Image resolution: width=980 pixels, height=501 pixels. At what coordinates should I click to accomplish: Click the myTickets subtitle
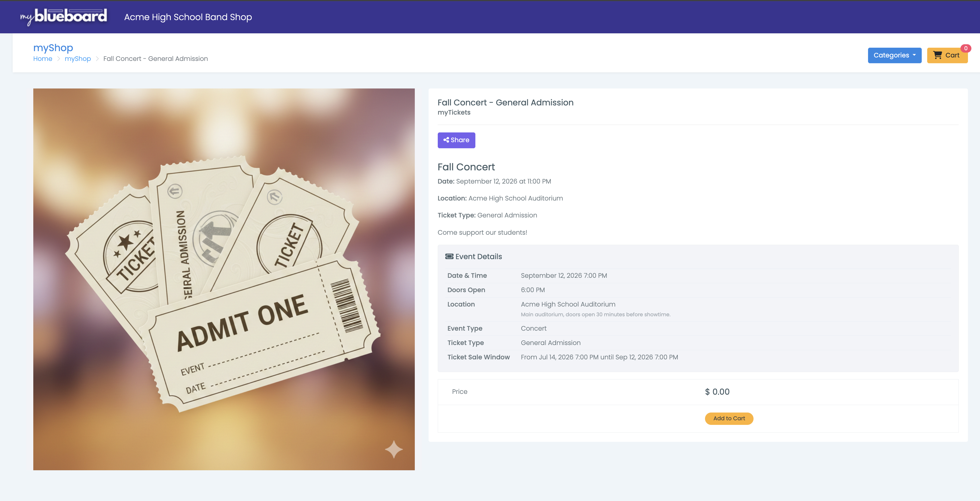coord(454,112)
